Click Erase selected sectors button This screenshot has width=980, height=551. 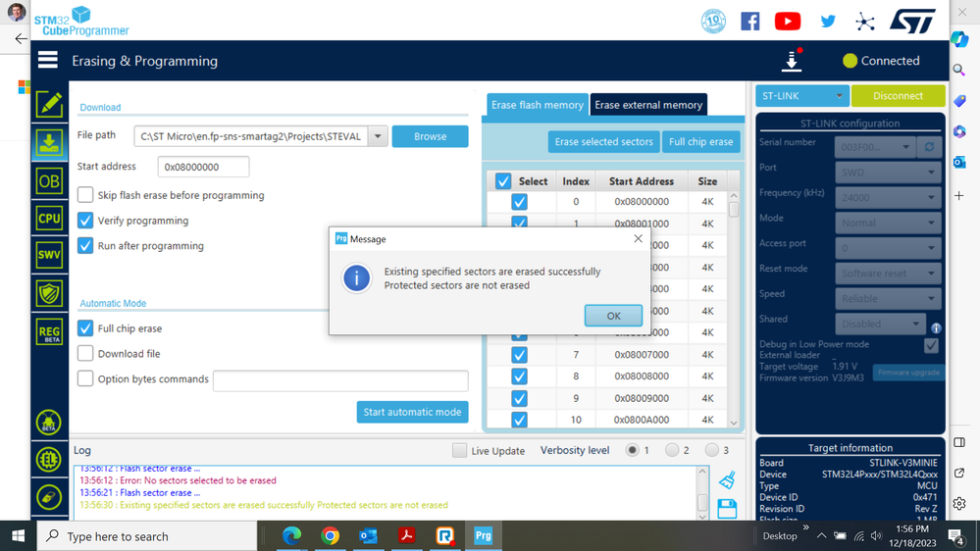pyautogui.click(x=603, y=142)
